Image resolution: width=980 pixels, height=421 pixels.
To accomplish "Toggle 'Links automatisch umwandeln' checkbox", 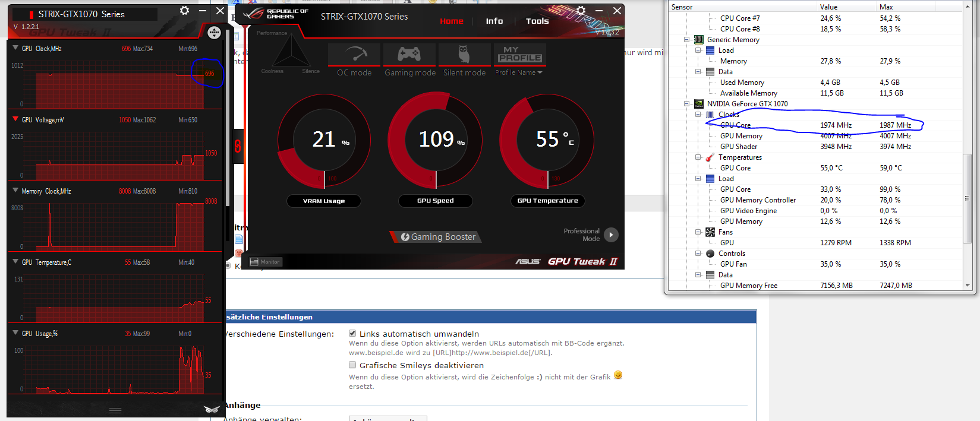I will coord(352,333).
